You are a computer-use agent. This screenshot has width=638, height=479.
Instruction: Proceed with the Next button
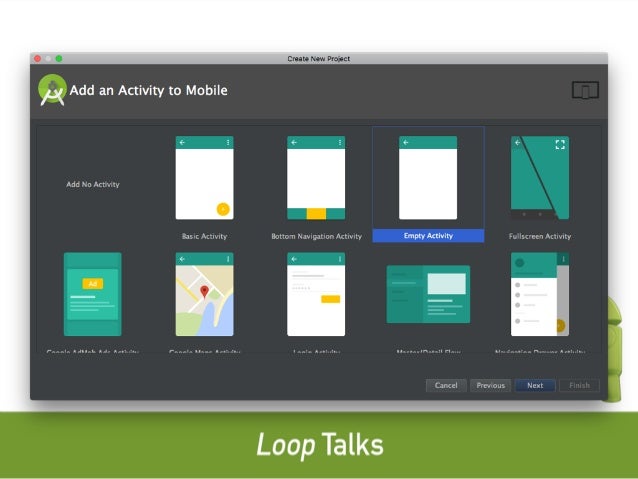click(535, 385)
